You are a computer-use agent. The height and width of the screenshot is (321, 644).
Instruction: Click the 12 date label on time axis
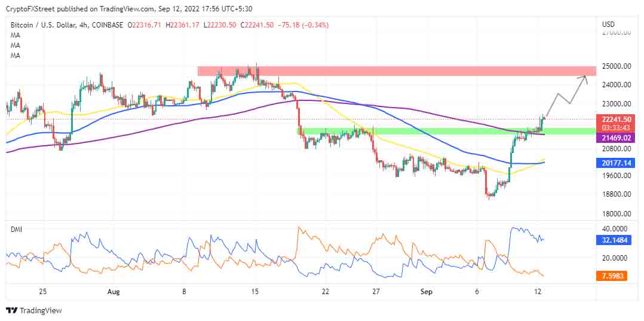(539, 292)
